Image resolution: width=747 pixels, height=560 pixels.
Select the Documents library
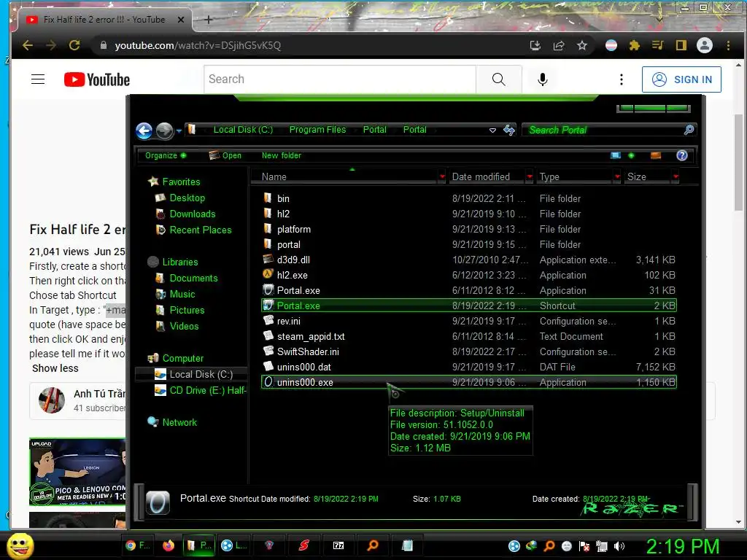coord(193,278)
